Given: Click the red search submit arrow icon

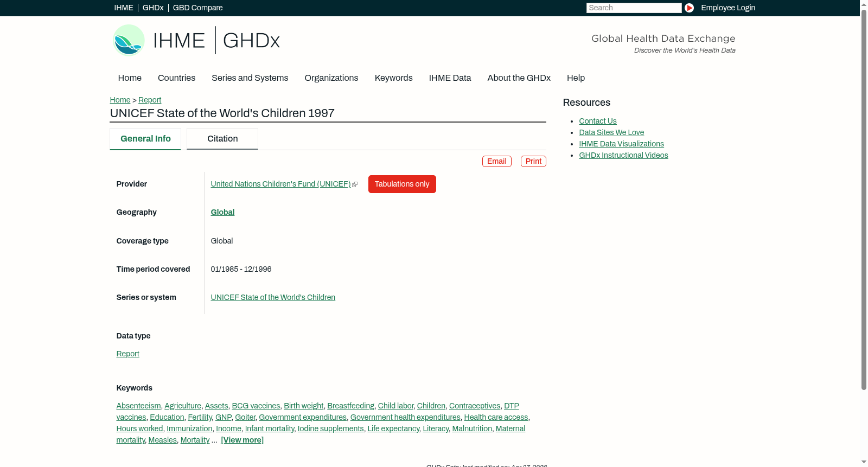Looking at the screenshot, I should click(689, 8).
